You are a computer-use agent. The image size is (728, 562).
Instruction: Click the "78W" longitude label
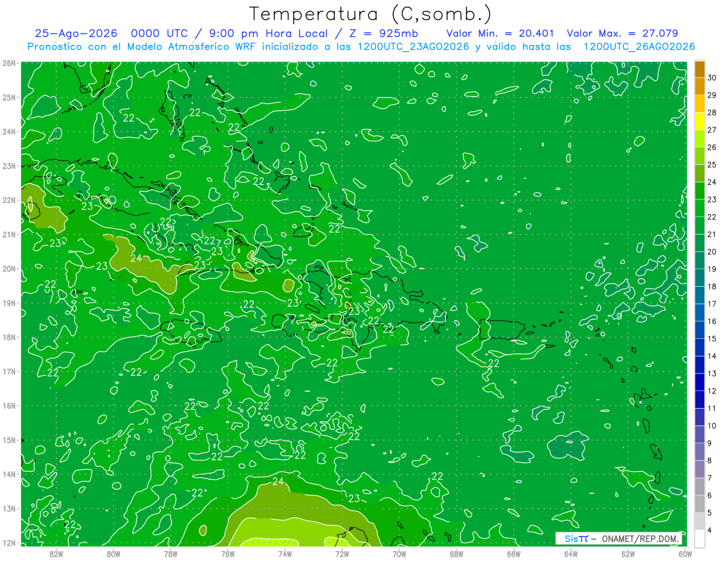[x=170, y=554]
